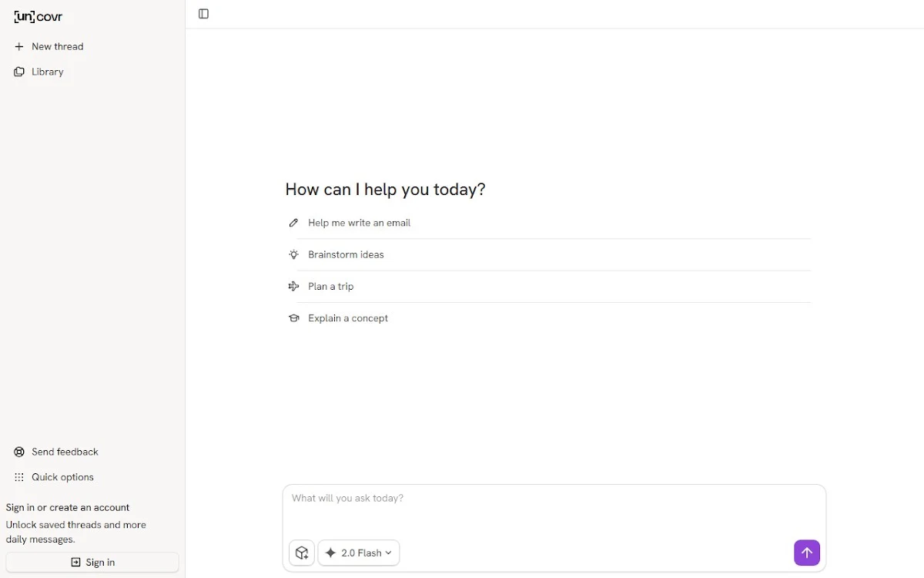The image size is (924, 578).
Task: Open the 2.0 Flash model dropdown
Action: (x=359, y=553)
